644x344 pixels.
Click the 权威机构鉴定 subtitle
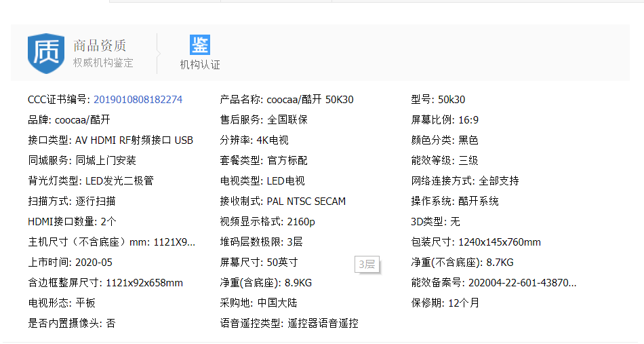(103, 63)
